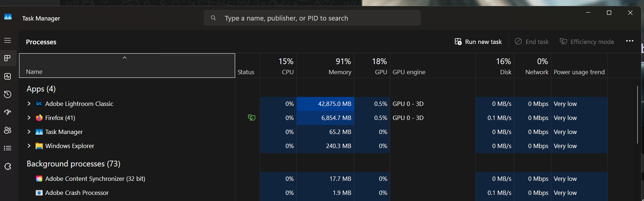
Task: Focus the name, publisher, or PID search box
Action: pyautogui.click(x=312, y=18)
